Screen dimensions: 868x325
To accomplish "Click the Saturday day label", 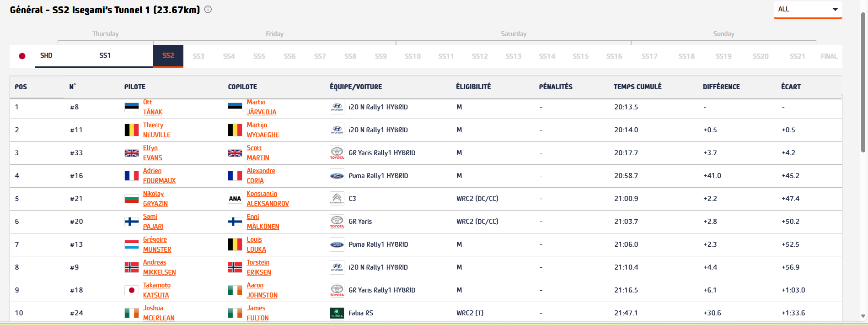I will tap(514, 34).
